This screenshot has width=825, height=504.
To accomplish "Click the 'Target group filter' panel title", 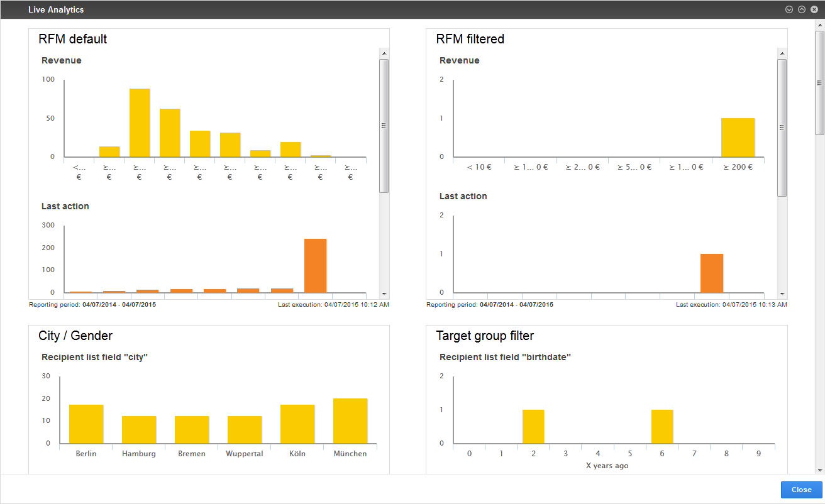I will pos(485,336).
